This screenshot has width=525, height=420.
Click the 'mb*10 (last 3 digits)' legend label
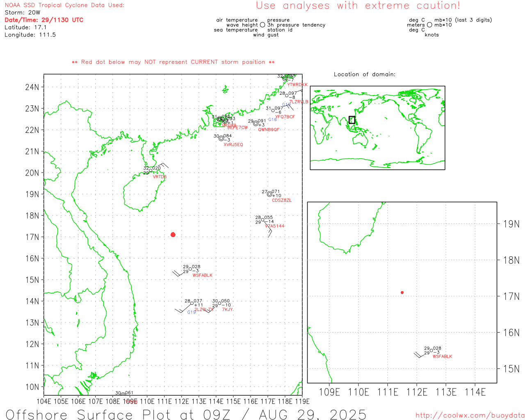[x=463, y=20]
